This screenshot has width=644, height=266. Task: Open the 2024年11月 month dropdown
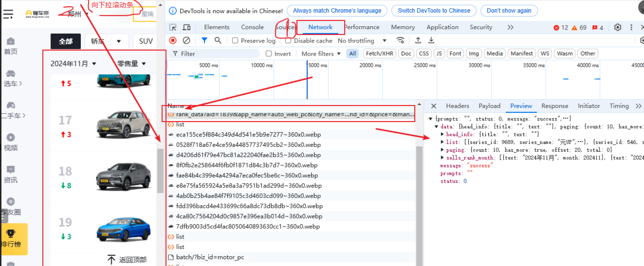74,63
